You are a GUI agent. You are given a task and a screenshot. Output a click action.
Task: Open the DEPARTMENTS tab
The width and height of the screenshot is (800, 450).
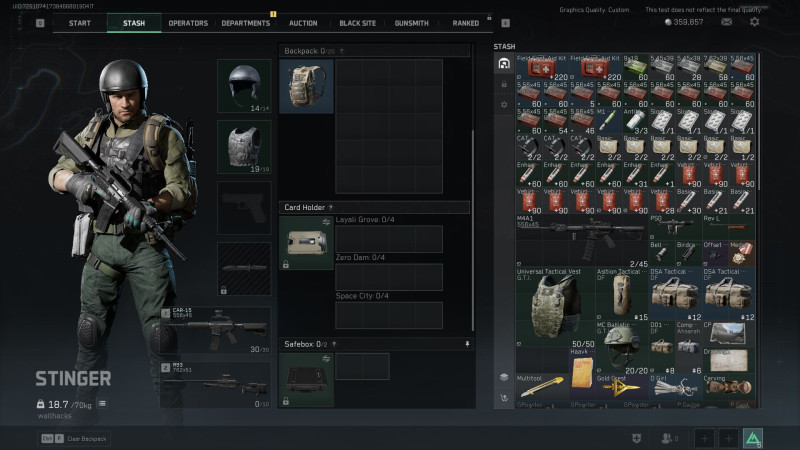pyautogui.click(x=245, y=23)
